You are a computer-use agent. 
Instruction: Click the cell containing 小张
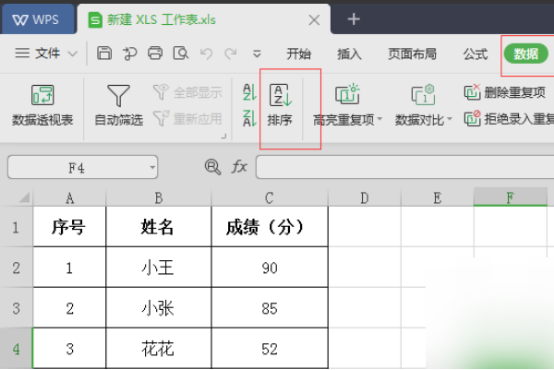(x=158, y=308)
